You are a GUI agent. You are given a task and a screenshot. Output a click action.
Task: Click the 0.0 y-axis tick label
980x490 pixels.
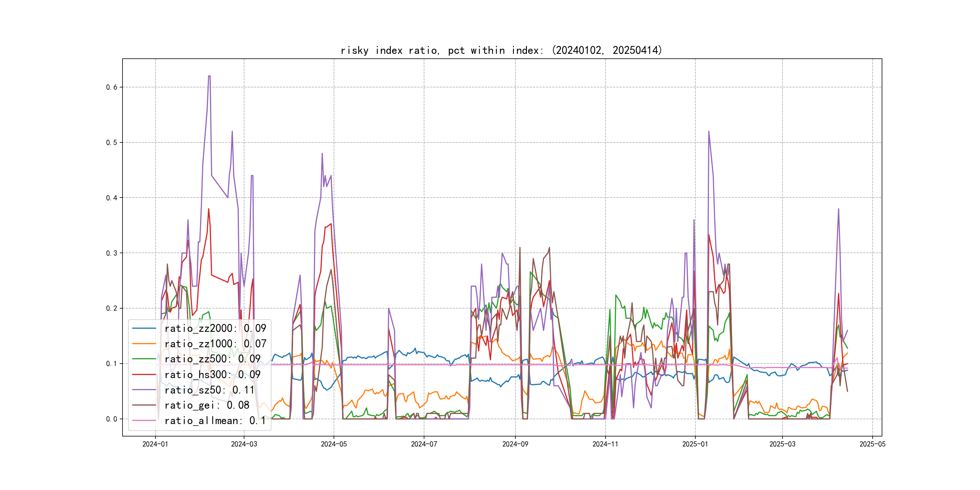pyautogui.click(x=112, y=419)
